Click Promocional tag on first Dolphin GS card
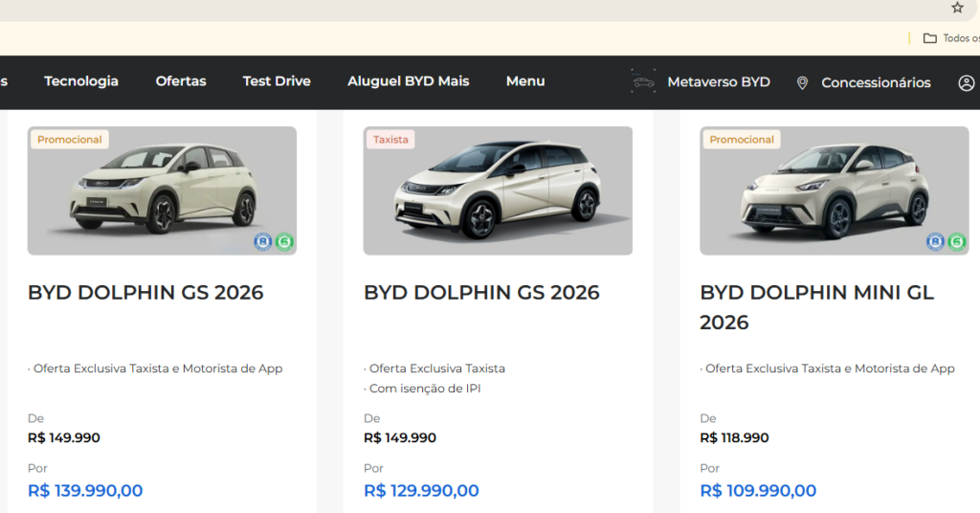The image size is (980, 513). coord(69,140)
